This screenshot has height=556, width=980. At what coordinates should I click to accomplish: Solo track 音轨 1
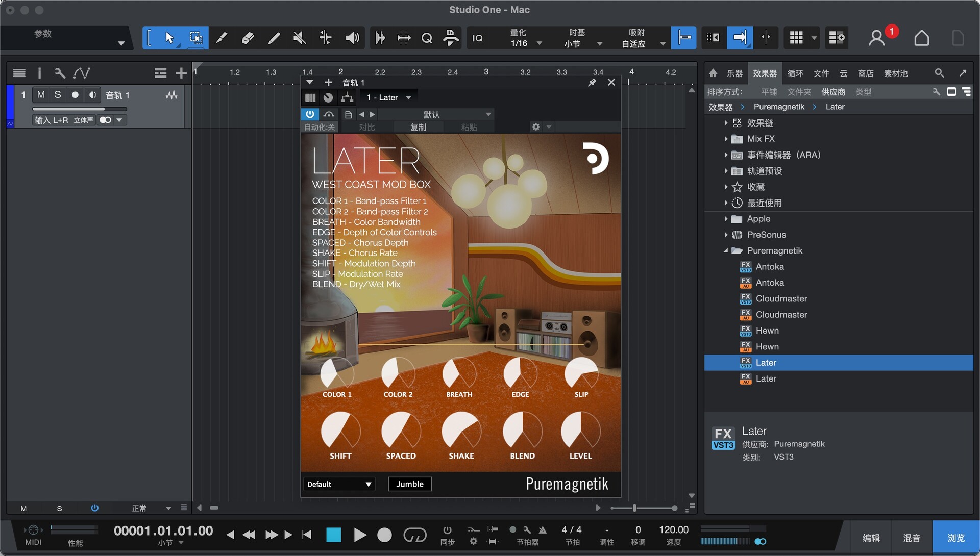click(x=58, y=95)
